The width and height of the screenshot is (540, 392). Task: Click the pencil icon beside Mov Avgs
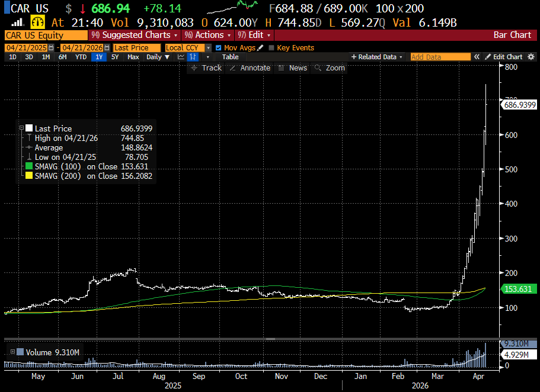tap(260, 47)
